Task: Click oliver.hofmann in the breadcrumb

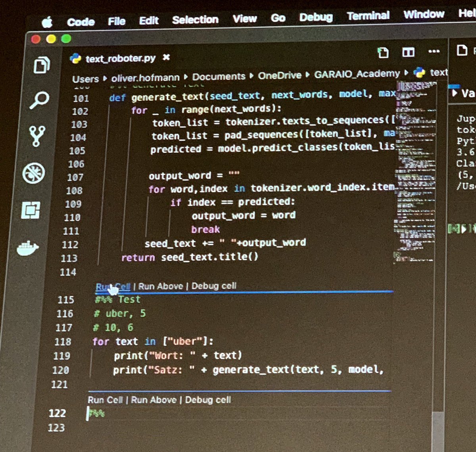Action: 145,77
